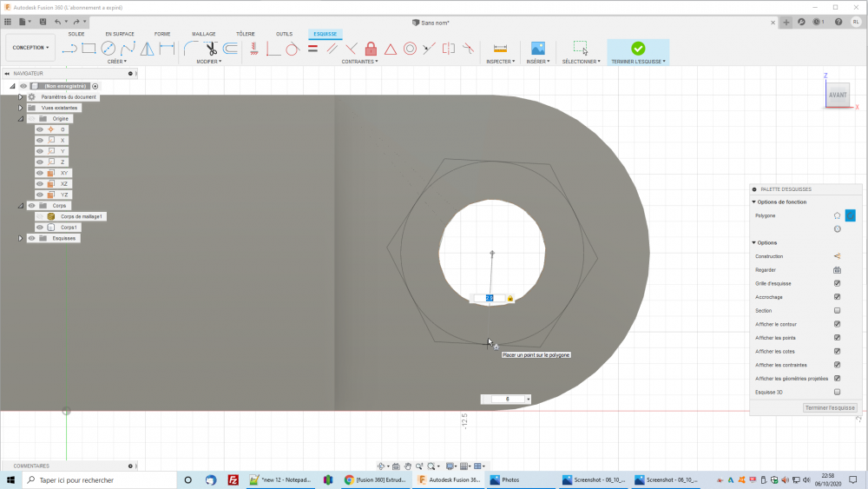Image resolution: width=868 pixels, height=489 pixels.
Task: Disable the Grille d'esquisse checkbox
Action: coord(837,283)
